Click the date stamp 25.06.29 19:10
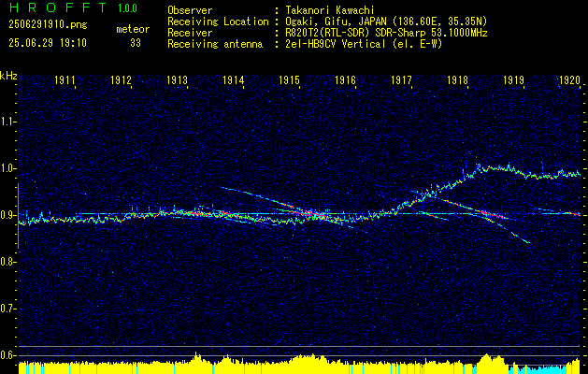The image size is (588, 374). point(48,43)
